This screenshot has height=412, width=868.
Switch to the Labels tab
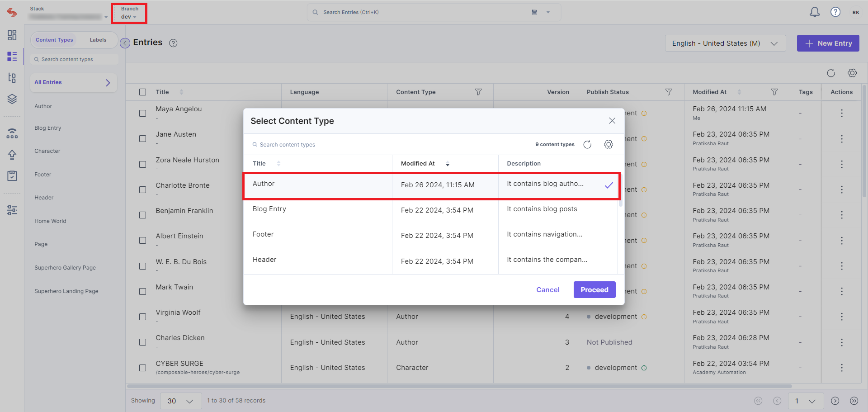pyautogui.click(x=98, y=40)
